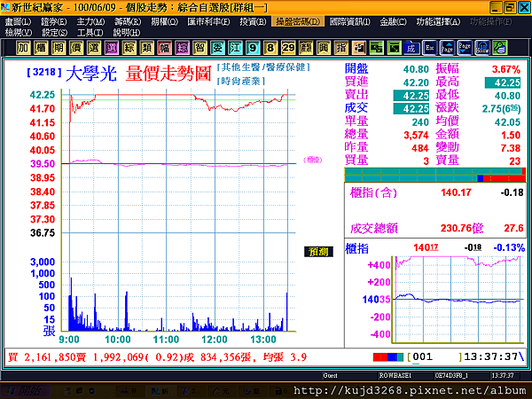Open the 國際資訊(I) menu

[x=350, y=22]
